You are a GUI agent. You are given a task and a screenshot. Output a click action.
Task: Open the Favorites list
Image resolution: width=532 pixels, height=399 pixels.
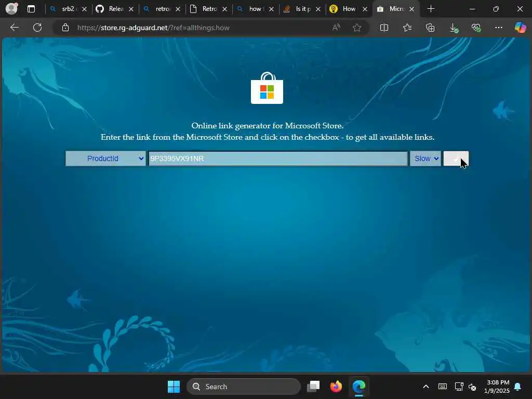(407, 28)
